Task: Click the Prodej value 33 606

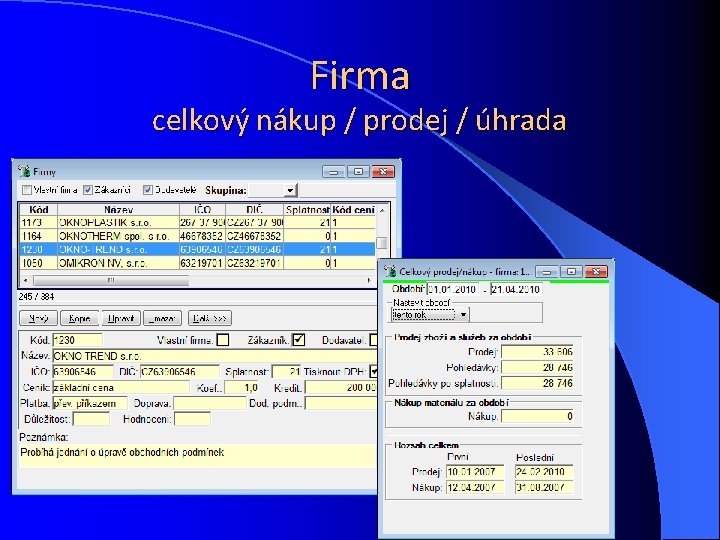Action: click(537, 352)
